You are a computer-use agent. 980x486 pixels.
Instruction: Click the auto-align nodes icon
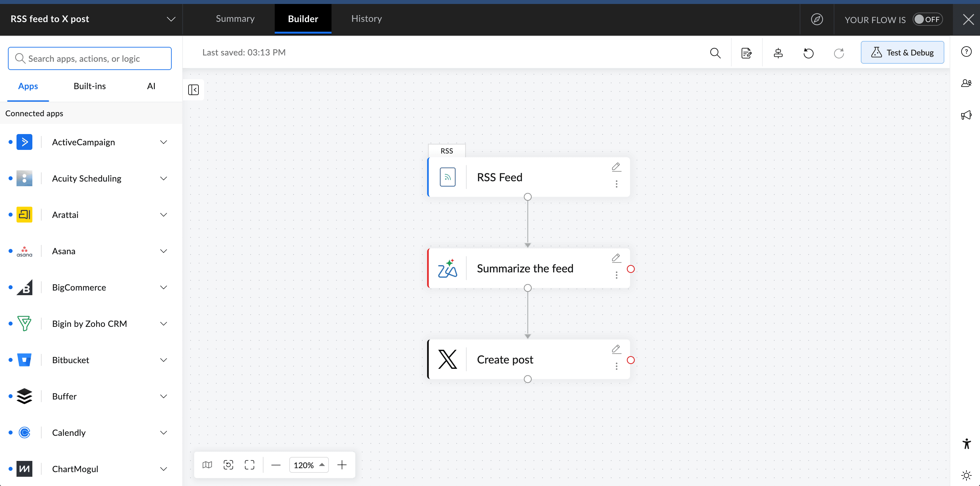(778, 53)
